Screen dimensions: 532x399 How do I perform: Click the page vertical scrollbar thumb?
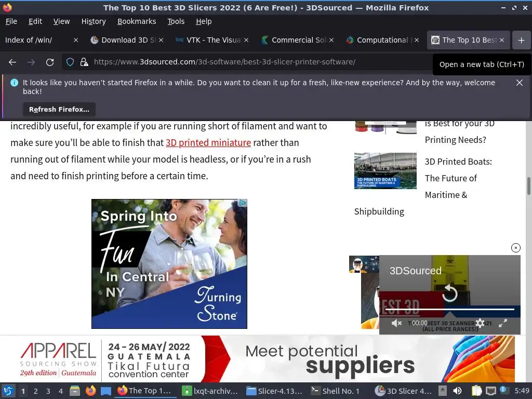(x=528, y=186)
